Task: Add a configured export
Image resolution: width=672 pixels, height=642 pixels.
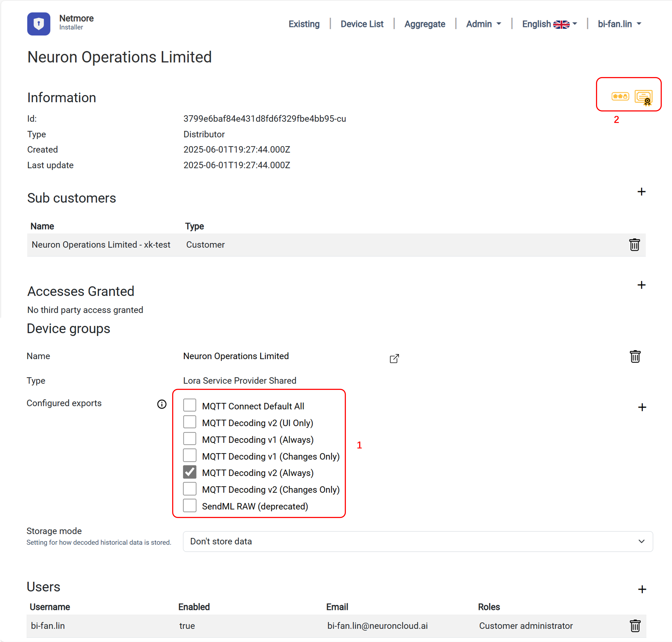Action: click(642, 407)
